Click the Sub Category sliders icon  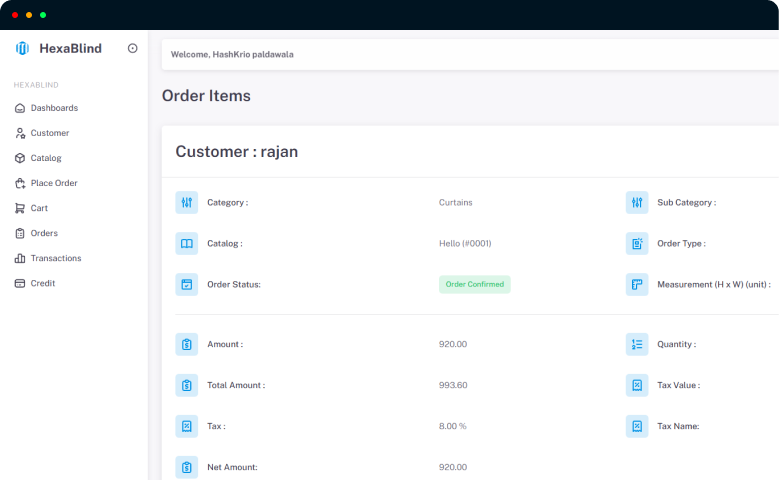coord(637,203)
